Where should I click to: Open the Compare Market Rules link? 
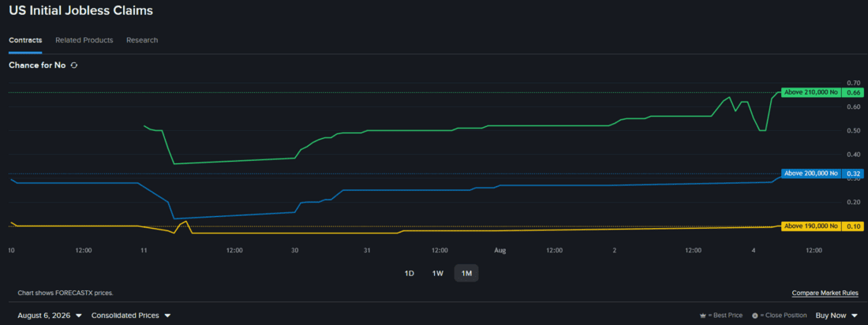coord(825,293)
